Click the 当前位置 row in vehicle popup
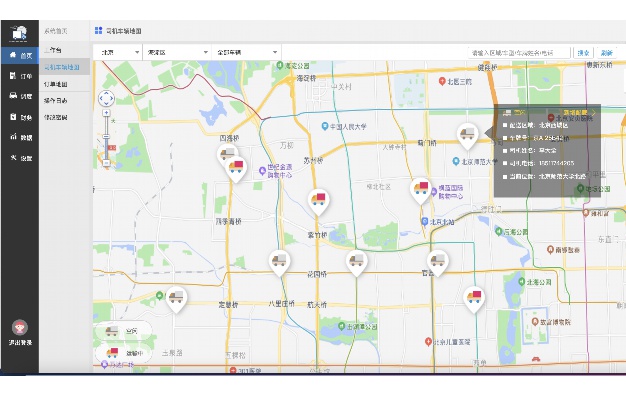The width and height of the screenshot is (626, 396). [544, 176]
